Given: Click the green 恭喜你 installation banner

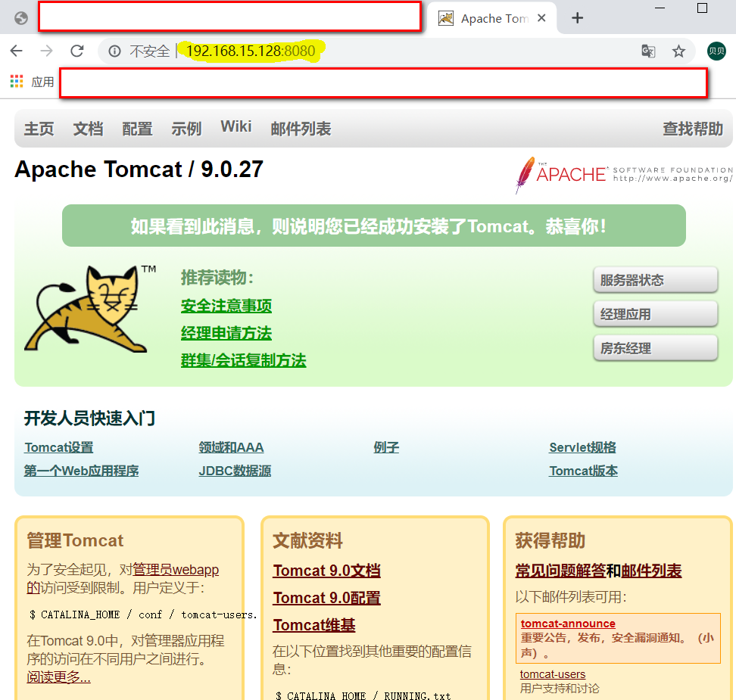Looking at the screenshot, I should (x=373, y=226).
